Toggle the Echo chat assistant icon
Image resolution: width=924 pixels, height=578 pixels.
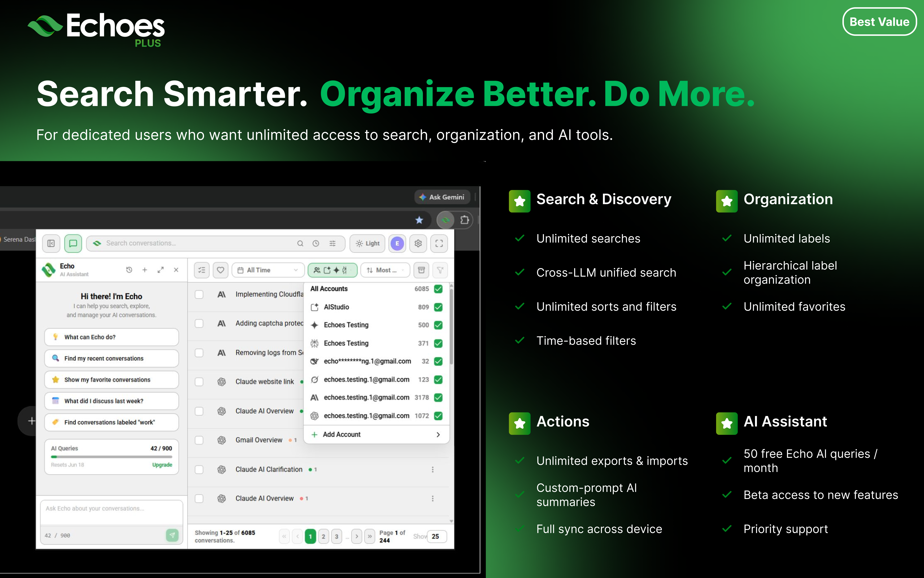(73, 244)
